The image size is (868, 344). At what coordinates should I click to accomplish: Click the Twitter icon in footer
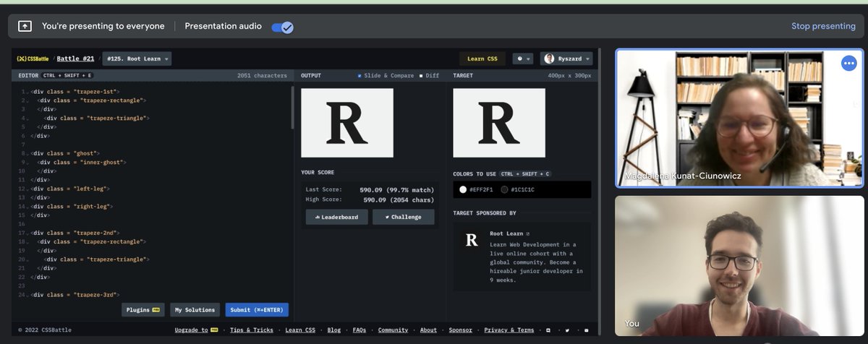567,330
